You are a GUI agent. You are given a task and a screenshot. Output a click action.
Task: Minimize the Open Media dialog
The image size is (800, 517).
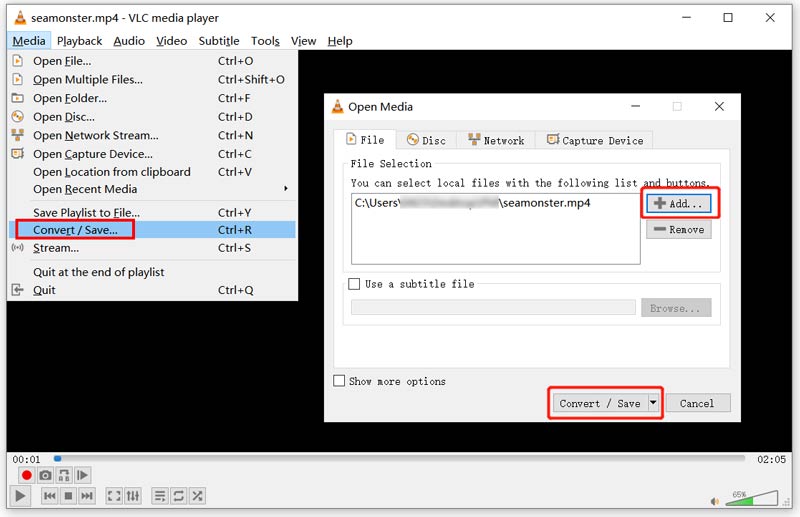point(636,107)
